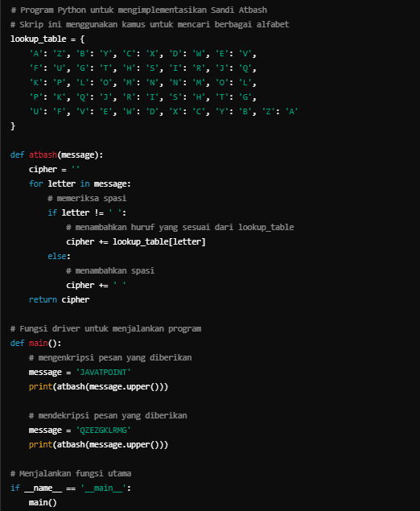The width and height of the screenshot is (420, 511).
Task: Click the closing brace of lookup_table
Action: pos(13,126)
